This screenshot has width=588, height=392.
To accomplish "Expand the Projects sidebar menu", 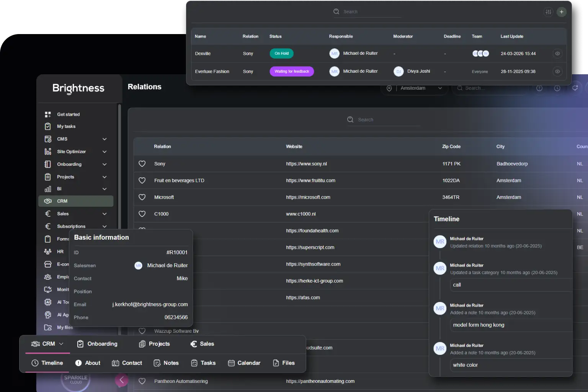I will click(x=105, y=177).
